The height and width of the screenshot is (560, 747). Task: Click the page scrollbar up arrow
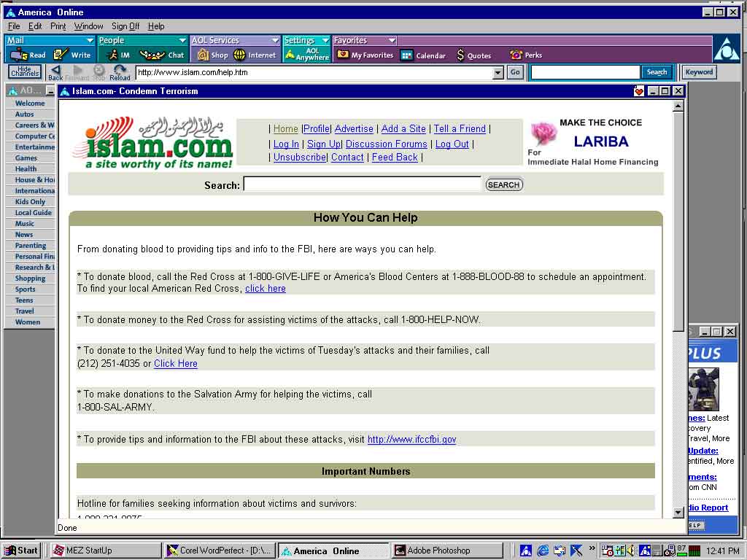[x=678, y=106]
